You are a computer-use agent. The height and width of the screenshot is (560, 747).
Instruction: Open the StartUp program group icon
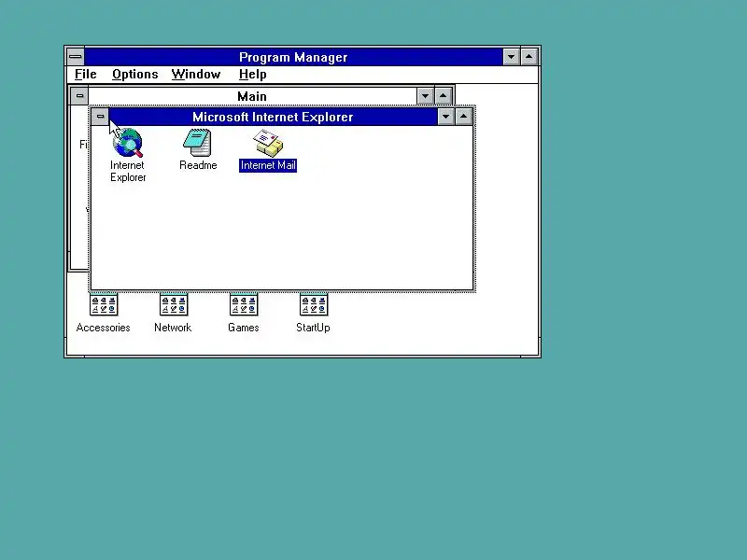[314, 305]
